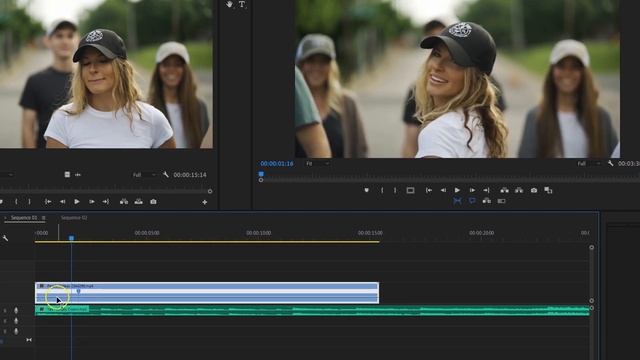
Task: Select the Hand tool
Action: click(229, 4)
